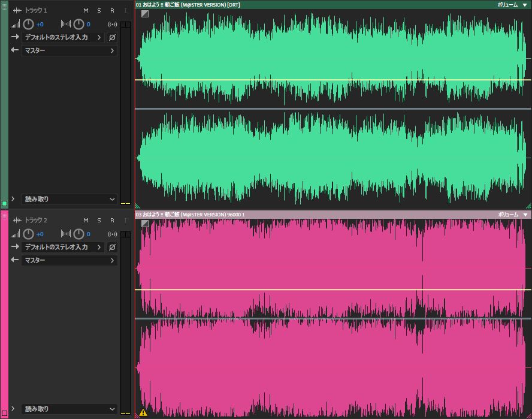Mute Track 1 with the M button
Viewport: 532px width, 419px height.
86,11
